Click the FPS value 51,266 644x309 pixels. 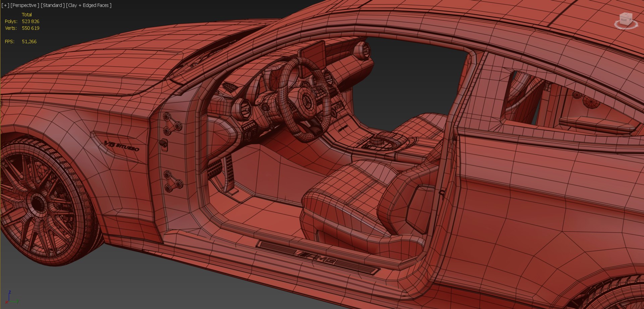click(x=29, y=42)
